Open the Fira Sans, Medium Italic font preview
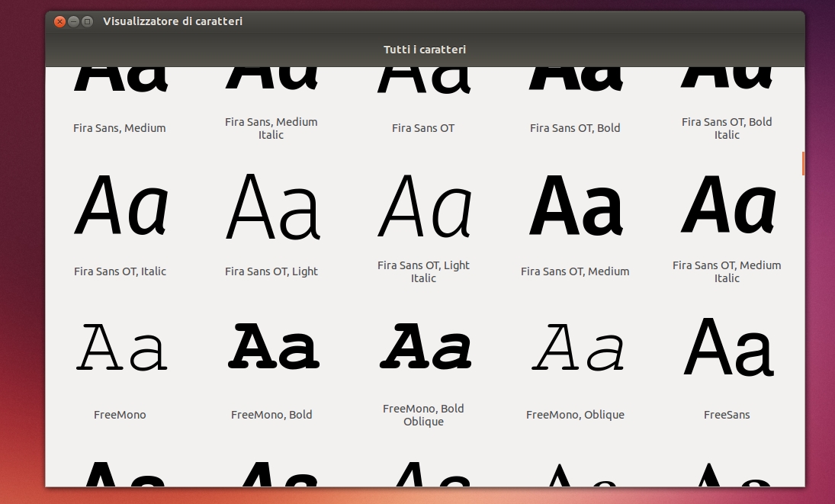The width and height of the screenshot is (835, 504). click(272, 79)
